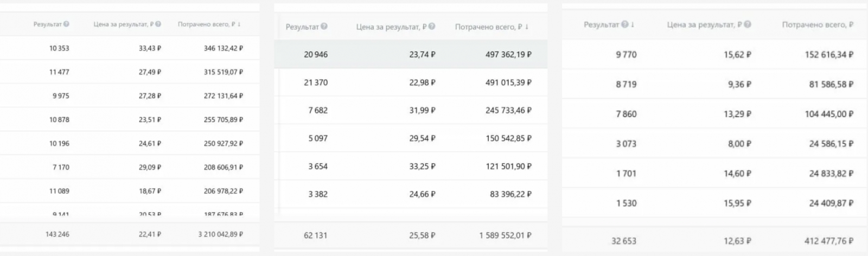Viewport: 868px width, 256px height.
Task: Click help icon beside Результат in middle table
Action: tap(324, 27)
